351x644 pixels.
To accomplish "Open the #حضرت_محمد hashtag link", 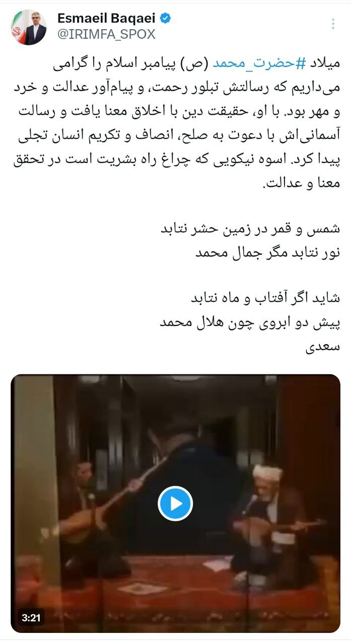I will (261, 64).
